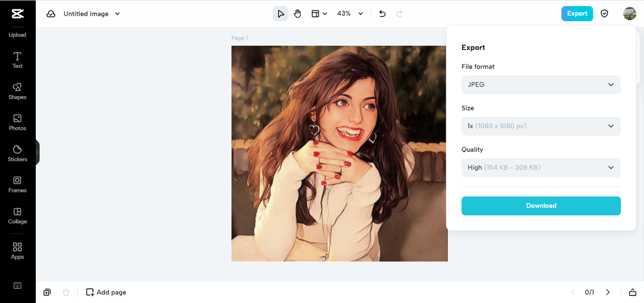The image size is (644, 303).
Task: Open the Shapes panel
Action: tap(18, 91)
